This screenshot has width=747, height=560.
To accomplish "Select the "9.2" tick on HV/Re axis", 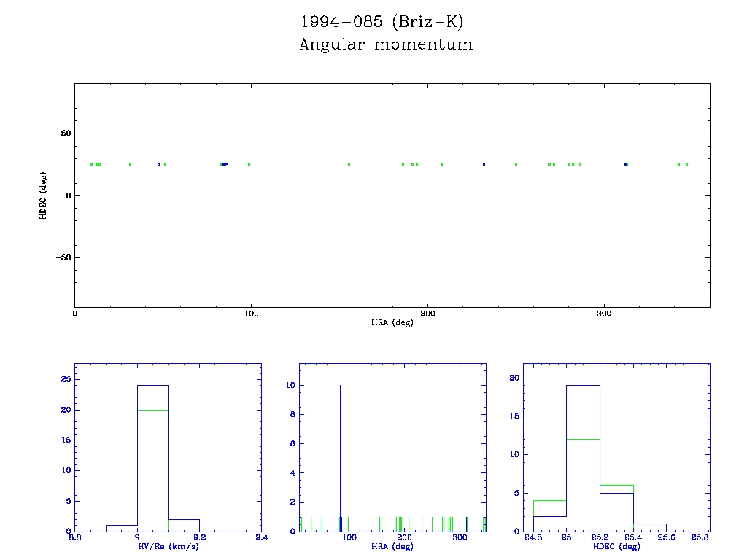I will (199, 538).
